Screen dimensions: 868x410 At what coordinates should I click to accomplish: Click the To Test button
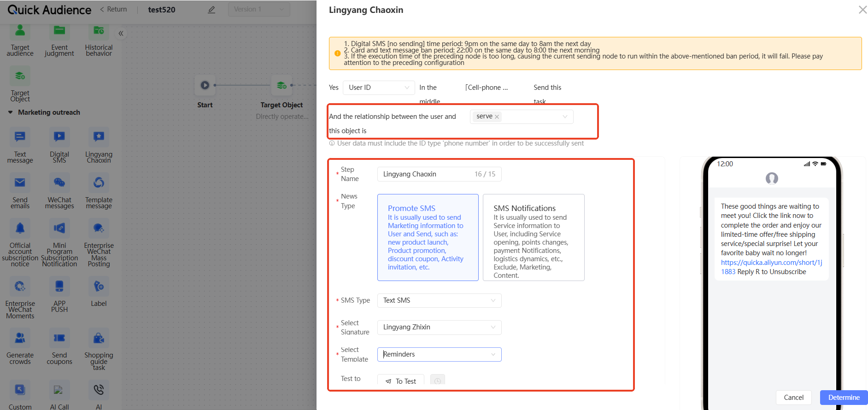(401, 381)
